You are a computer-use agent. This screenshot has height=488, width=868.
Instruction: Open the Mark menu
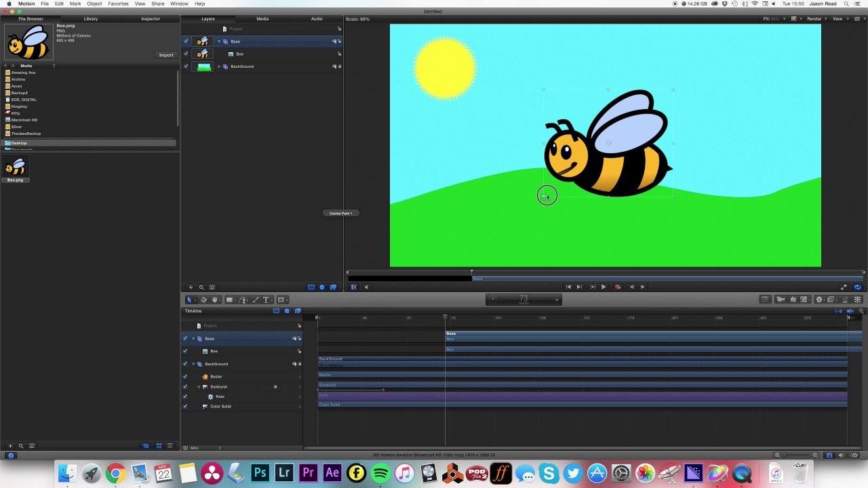tap(75, 3)
